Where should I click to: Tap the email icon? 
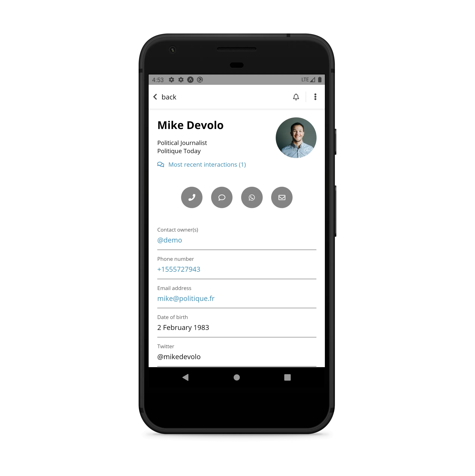click(282, 197)
